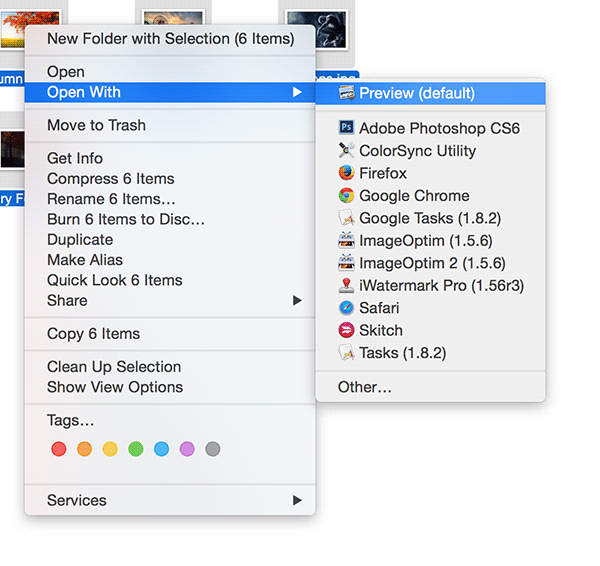Open with Skitch label

381,331
